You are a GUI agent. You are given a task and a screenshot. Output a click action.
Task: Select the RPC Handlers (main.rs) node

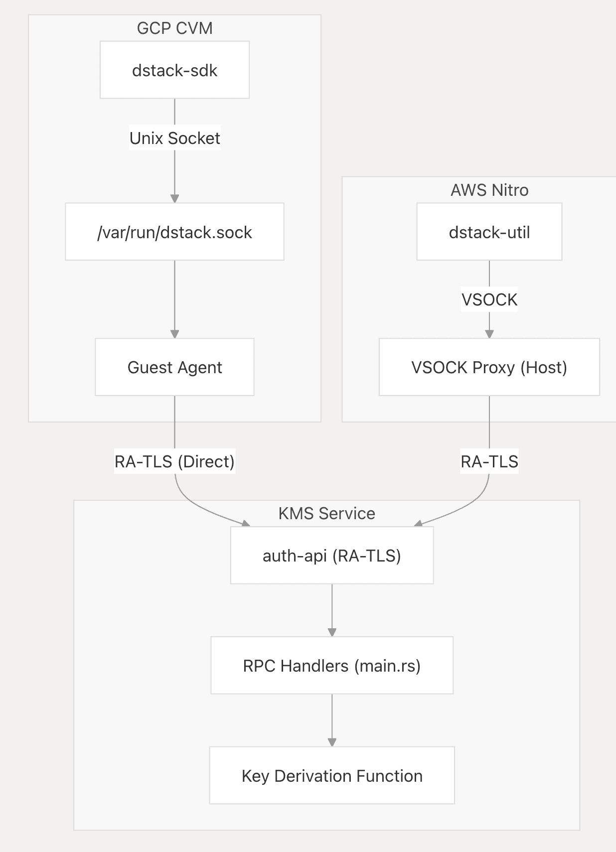click(331, 665)
